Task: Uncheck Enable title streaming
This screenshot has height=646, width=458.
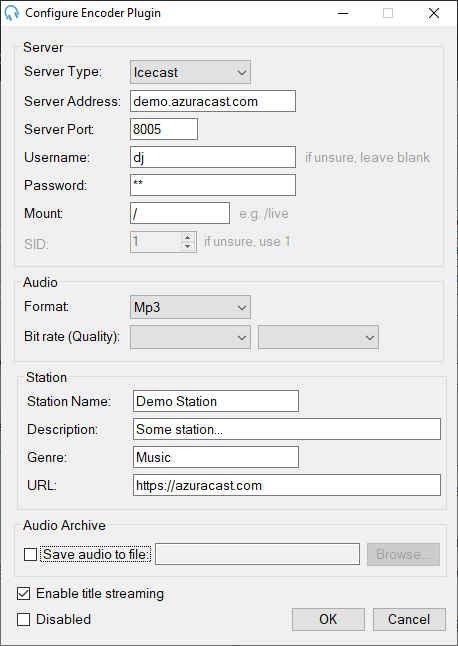Action: (x=23, y=594)
